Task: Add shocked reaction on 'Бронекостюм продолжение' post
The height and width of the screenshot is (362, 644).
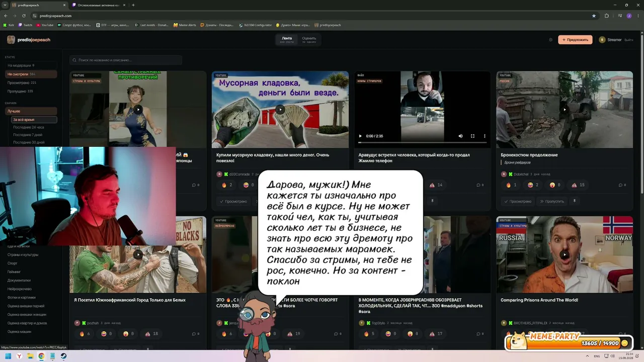Action: coord(555,185)
